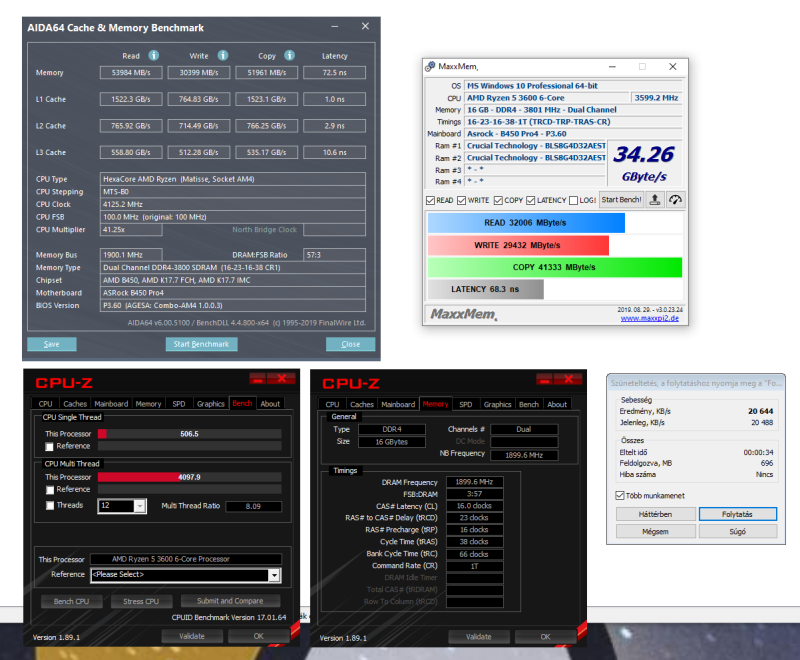800x660 pixels.
Task: Enable the LOG! checkbox in MaxxMem
Action: 573,200
